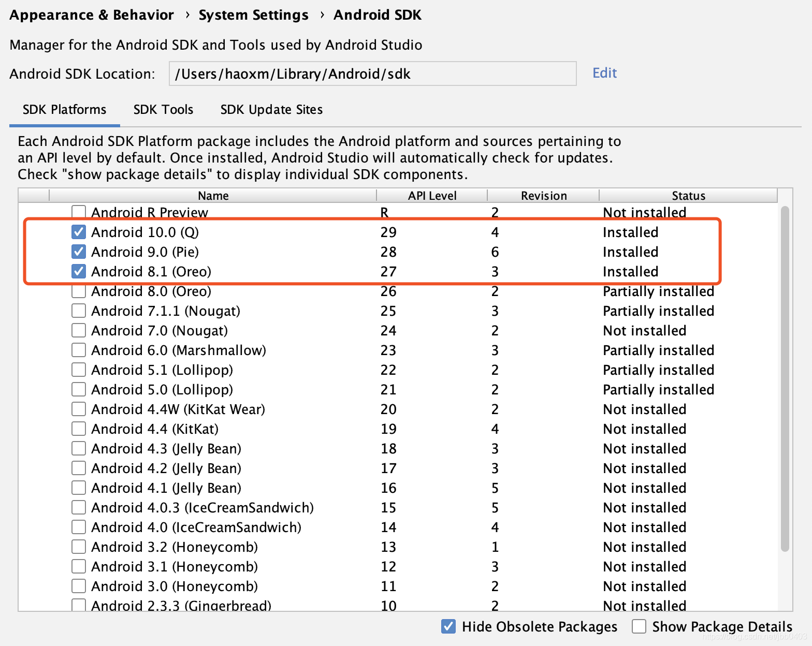This screenshot has width=812, height=646.
Task: Click API level 19 cell
Action: (x=388, y=429)
